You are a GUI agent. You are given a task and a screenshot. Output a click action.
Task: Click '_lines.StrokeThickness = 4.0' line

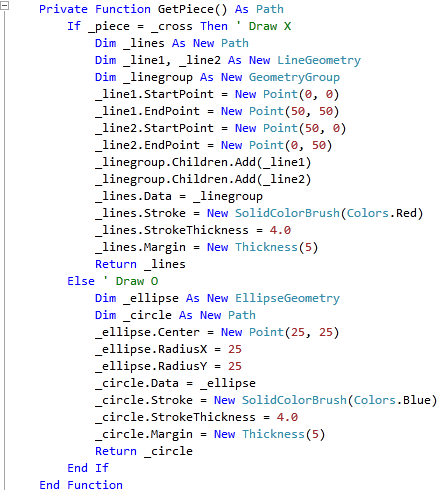pyautogui.click(x=193, y=230)
